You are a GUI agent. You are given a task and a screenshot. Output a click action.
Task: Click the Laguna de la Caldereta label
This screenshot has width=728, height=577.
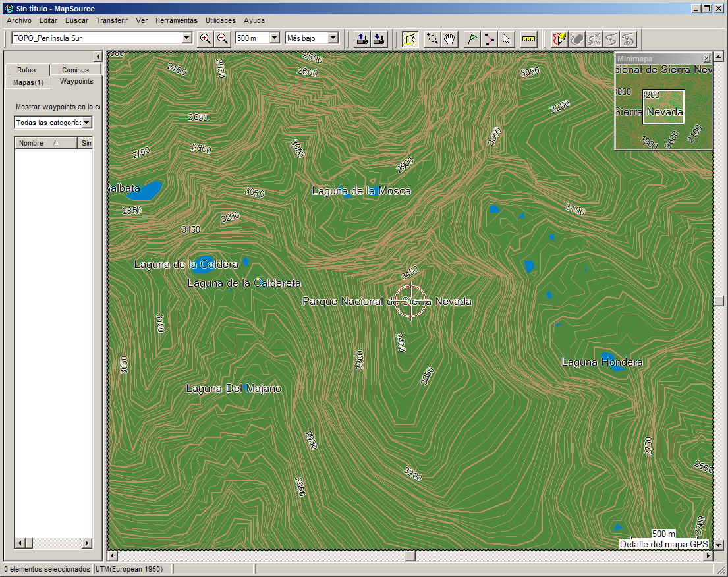point(244,283)
